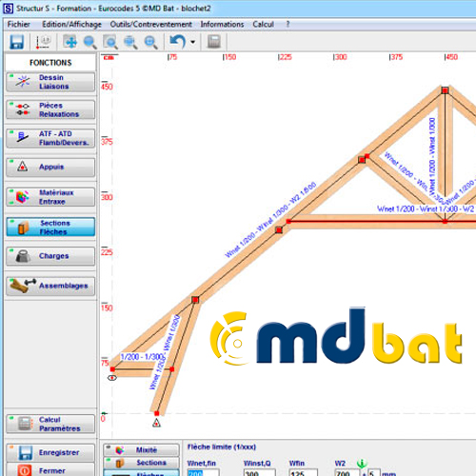Select the pan view tool with blue arrows

[70, 42]
